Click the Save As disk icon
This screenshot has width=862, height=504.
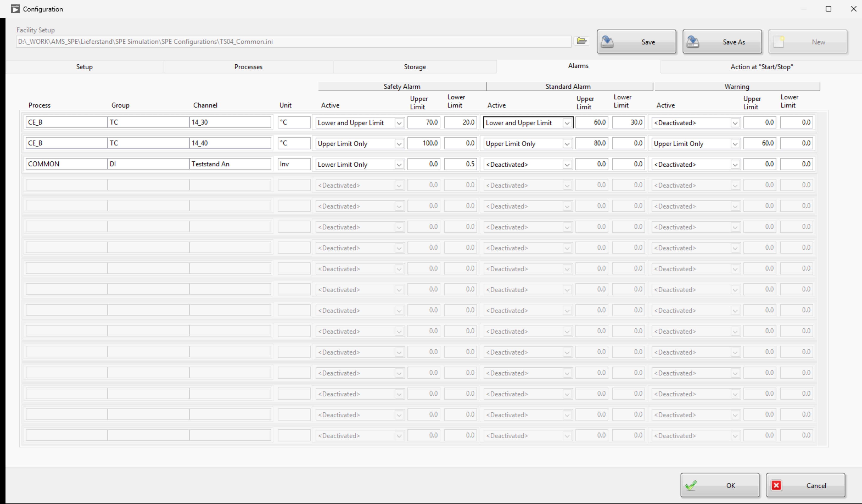(693, 42)
